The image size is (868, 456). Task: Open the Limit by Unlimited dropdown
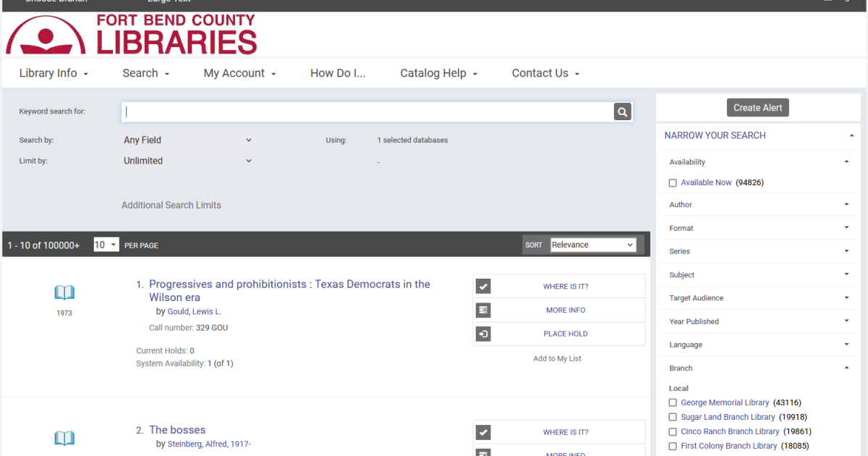pos(187,161)
